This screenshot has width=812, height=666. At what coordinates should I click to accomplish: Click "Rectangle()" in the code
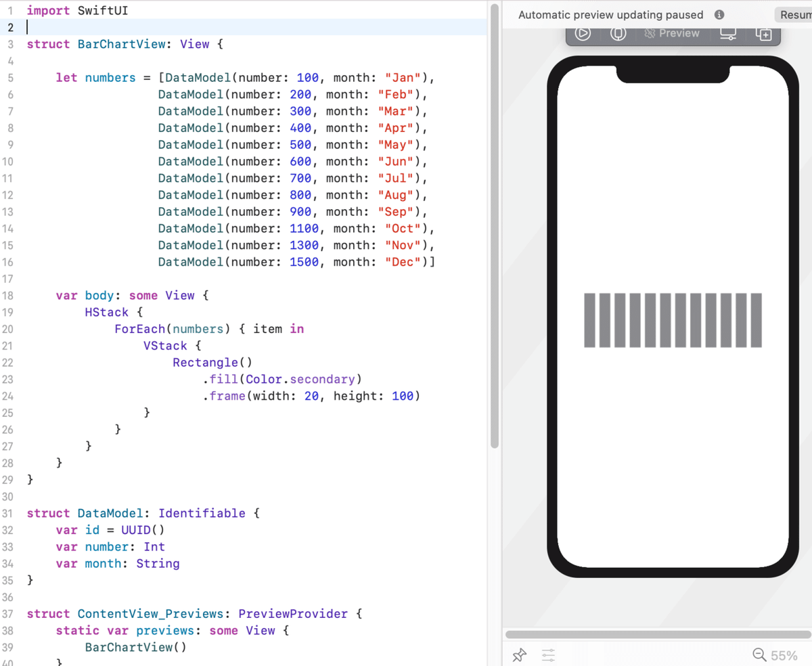212,363
